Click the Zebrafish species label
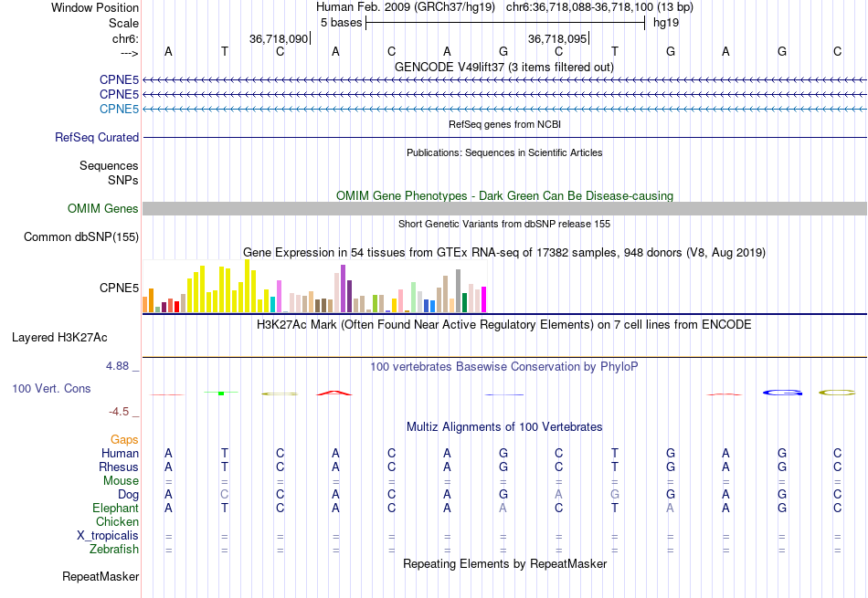868x598 pixels. tap(114, 549)
